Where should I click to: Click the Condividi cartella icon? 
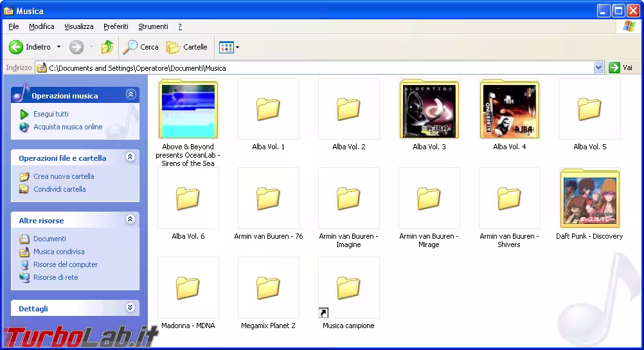click(24, 189)
